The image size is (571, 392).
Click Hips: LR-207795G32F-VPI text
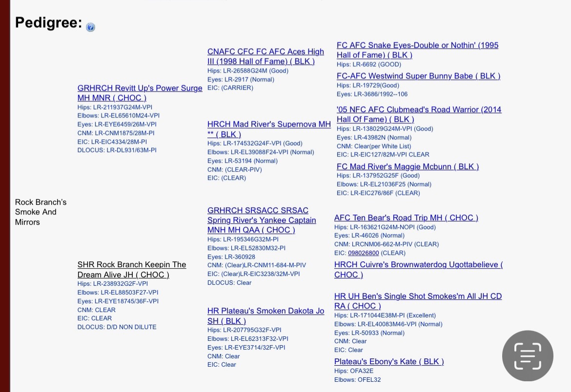(245, 330)
